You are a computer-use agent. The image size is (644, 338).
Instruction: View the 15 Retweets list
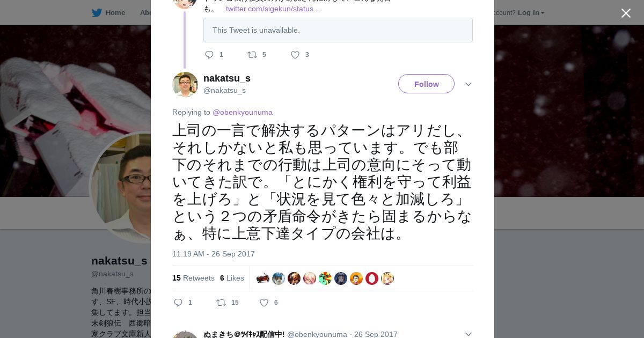[193, 278]
